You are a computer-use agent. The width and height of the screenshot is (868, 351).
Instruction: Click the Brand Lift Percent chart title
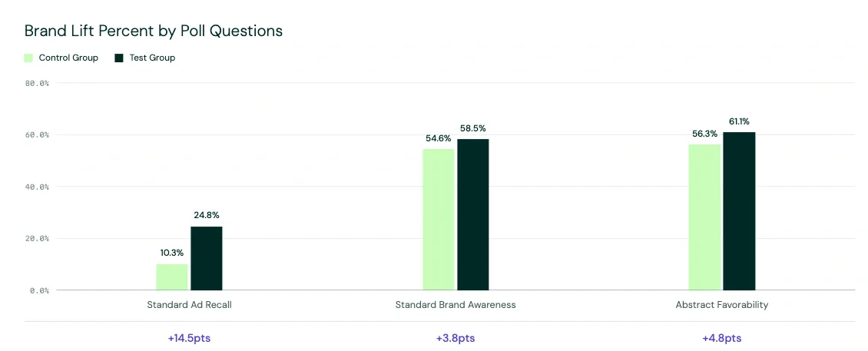click(154, 31)
